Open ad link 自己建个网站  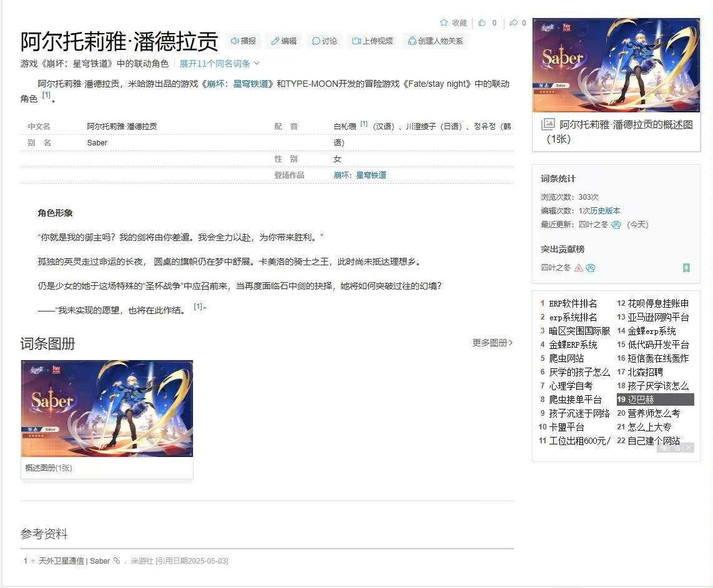click(654, 440)
